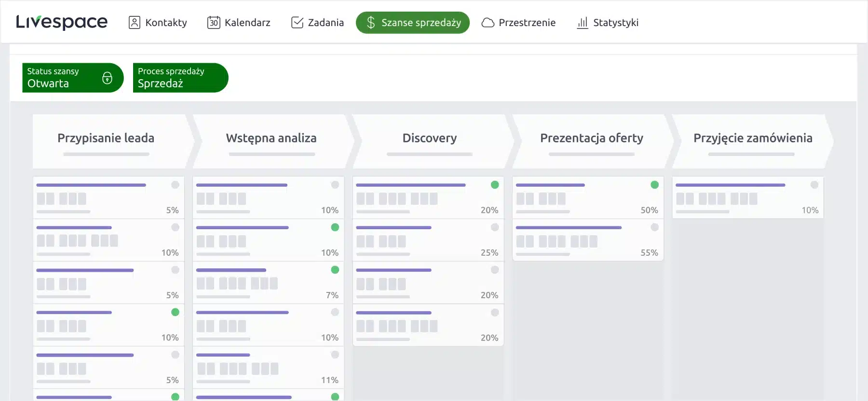Toggle grey dot on 55% Prezentacja oferty card
This screenshot has height=401, width=868.
click(x=654, y=227)
